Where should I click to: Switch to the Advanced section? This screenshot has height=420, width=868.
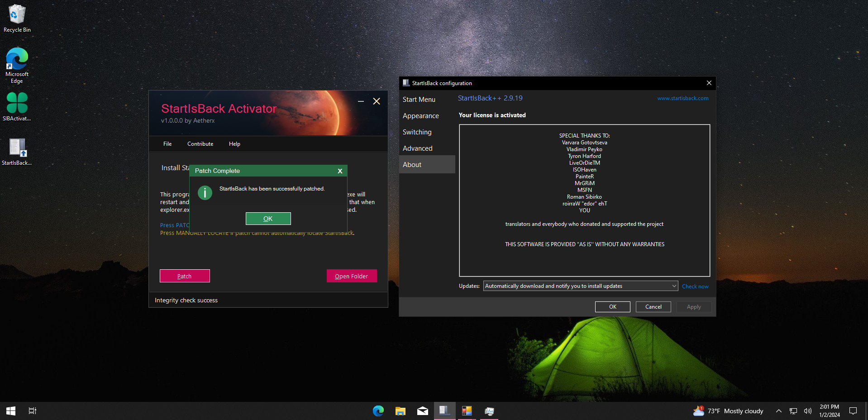[x=427, y=148]
